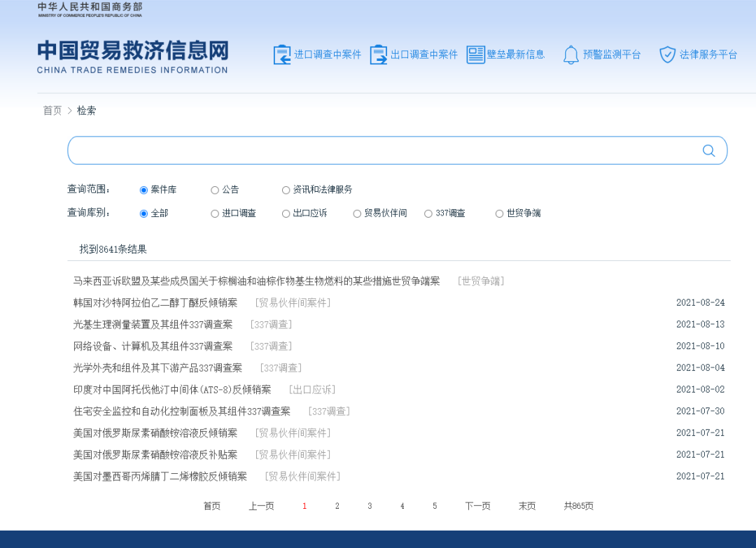The width and height of the screenshot is (756, 548).
Task: Select the 世贸争端 database radio button
Action: (x=498, y=213)
